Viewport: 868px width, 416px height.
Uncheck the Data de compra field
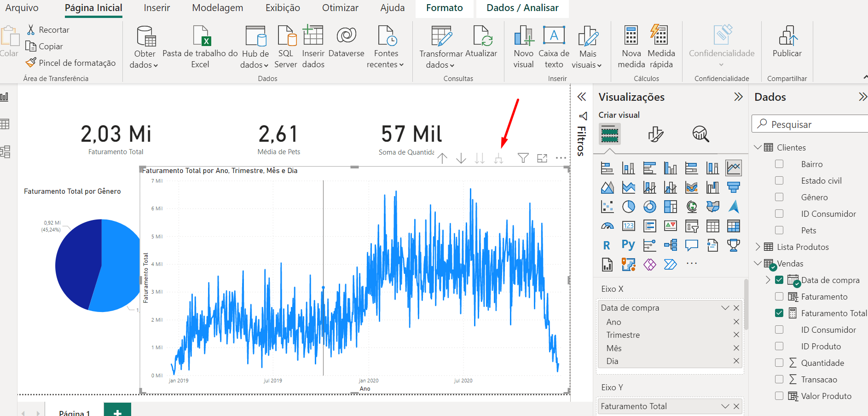[x=779, y=280]
